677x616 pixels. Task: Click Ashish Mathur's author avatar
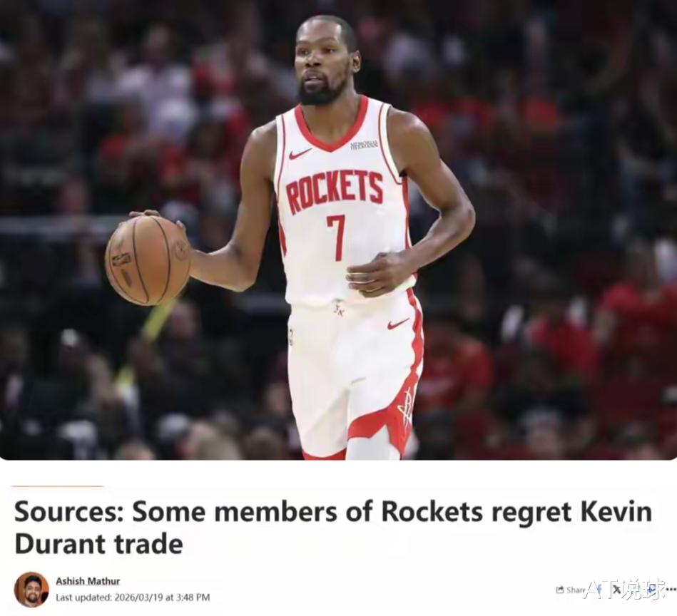31,589
